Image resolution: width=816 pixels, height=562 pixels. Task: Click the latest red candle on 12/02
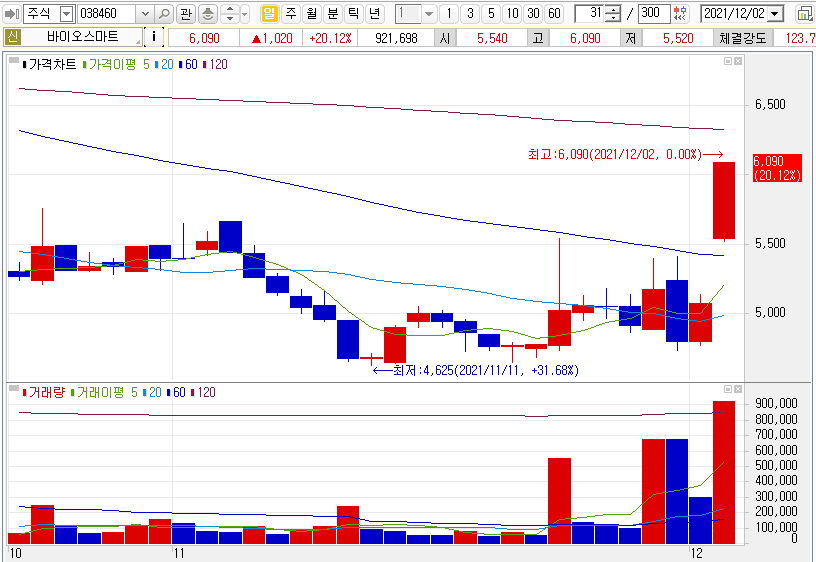click(724, 200)
